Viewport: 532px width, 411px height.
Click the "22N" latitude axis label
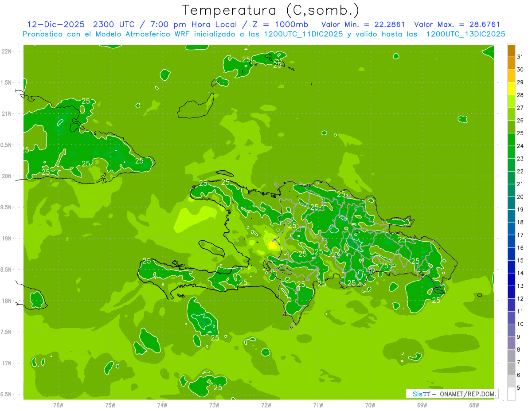7,51
